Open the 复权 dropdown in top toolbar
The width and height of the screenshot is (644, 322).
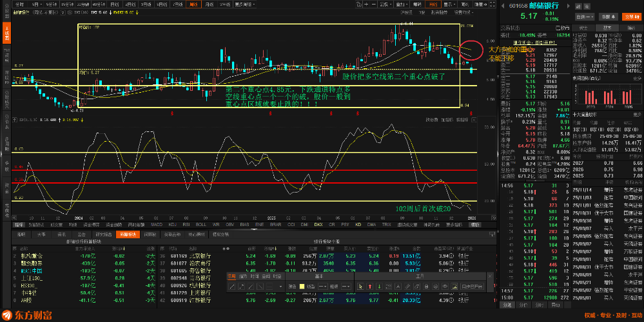point(385,4)
